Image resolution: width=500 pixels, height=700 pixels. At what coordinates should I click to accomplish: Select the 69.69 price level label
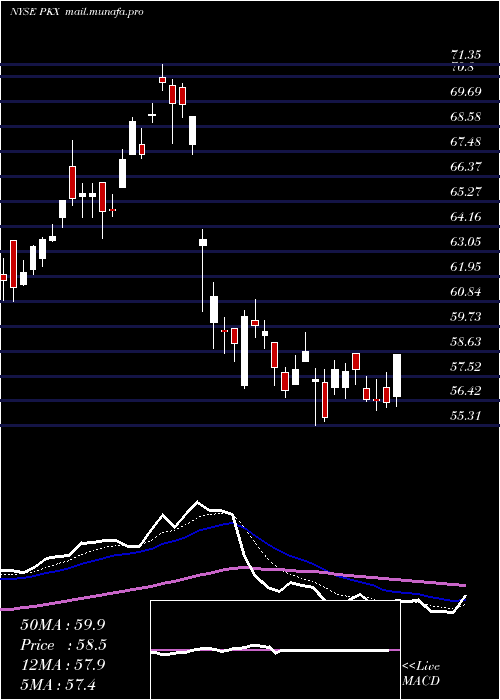pos(466,92)
